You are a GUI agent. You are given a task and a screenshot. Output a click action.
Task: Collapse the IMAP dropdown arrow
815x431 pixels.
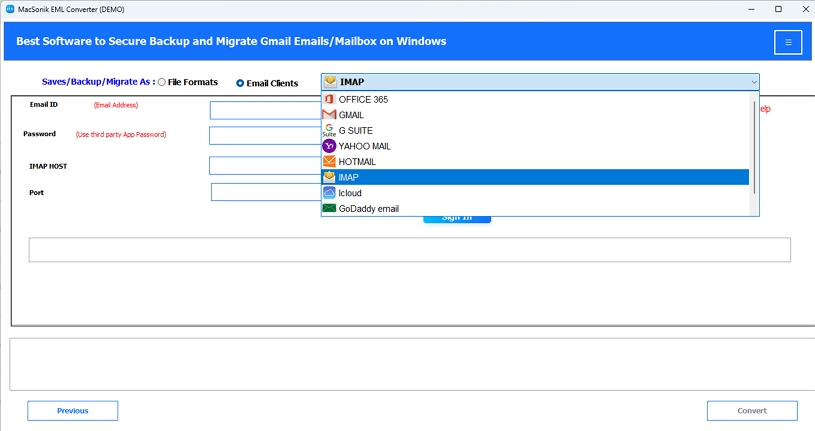754,82
